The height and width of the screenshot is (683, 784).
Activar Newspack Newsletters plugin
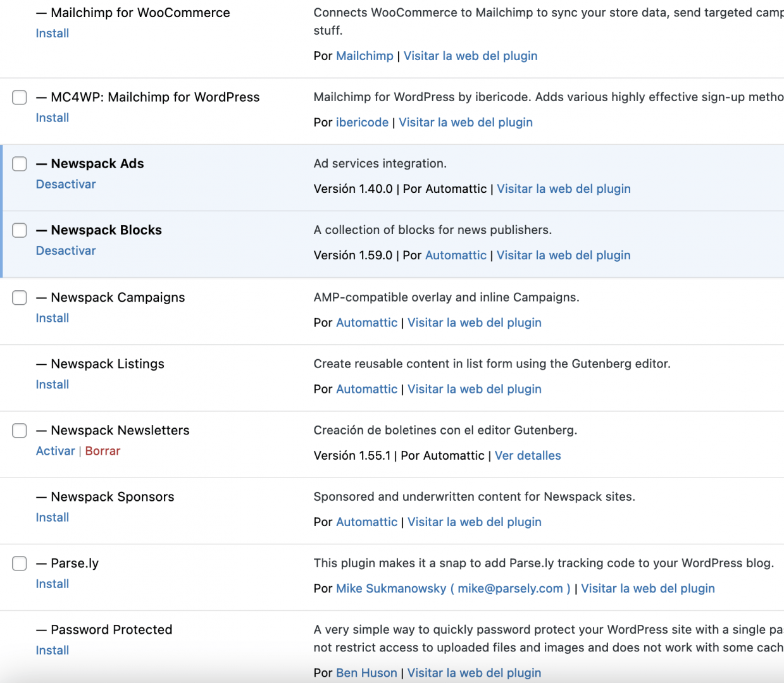click(x=56, y=451)
